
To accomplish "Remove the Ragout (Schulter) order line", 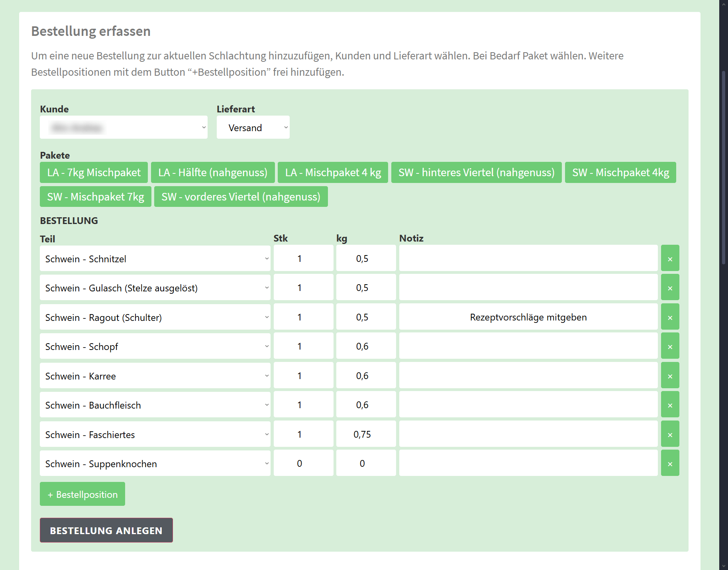I will click(670, 317).
